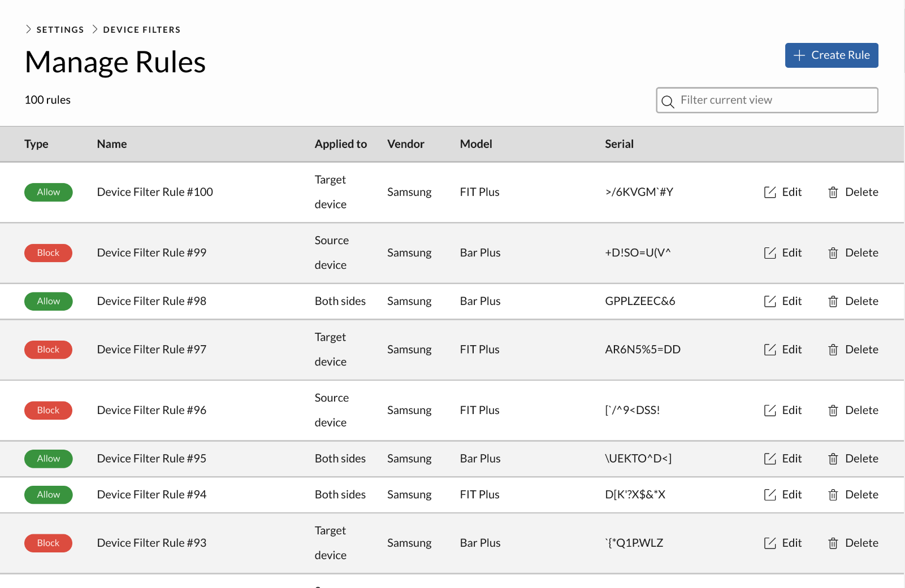Click serial >/6KVGM`#Y
This screenshot has height=588, width=905.
(x=639, y=192)
